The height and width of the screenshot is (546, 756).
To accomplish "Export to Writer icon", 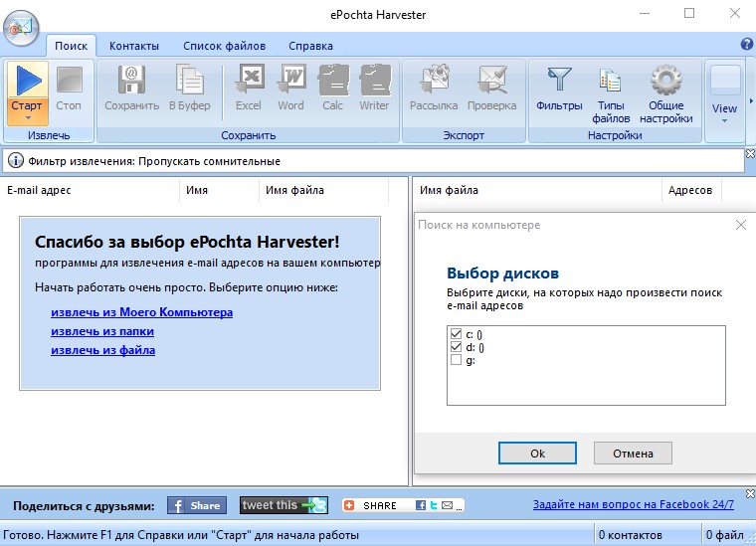I will [375, 79].
